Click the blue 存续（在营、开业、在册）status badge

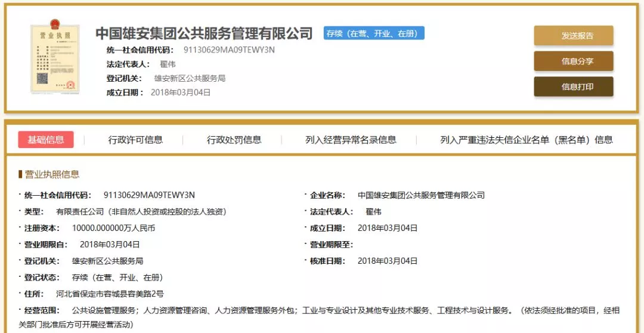click(x=374, y=33)
